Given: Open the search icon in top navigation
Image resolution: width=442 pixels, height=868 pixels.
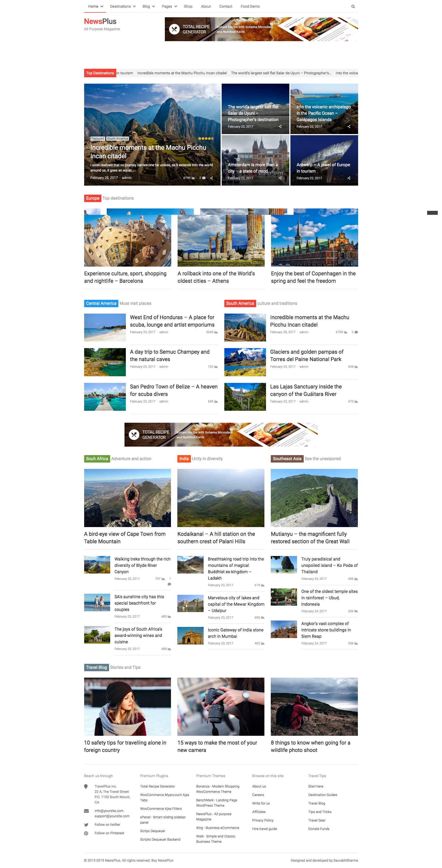Looking at the screenshot, I should pyautogui.click(x=353, y=6).
